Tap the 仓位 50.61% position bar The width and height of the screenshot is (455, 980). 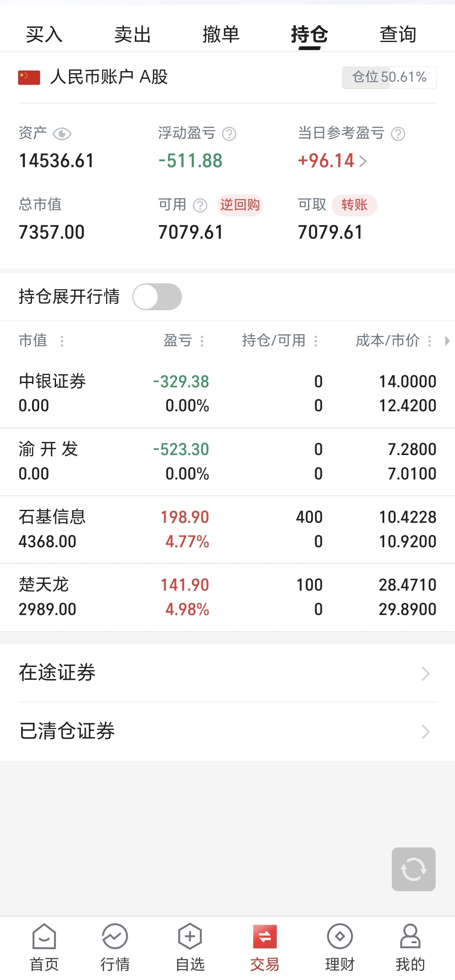(x=389, y=77)
